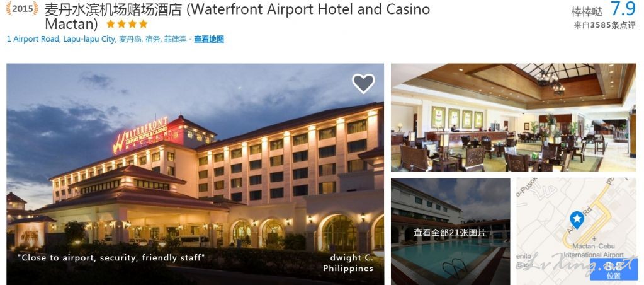Click the guest quote 'Close to airport'
The width and height of the screenshot is (644, 285).
[111, 258]
